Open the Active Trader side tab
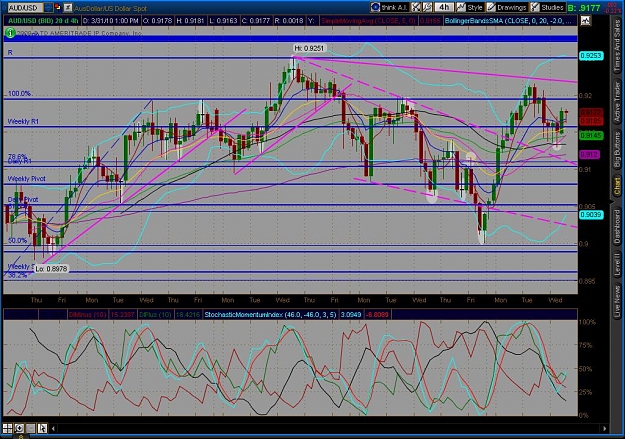The height and width of the screenshot is (439, 625). 617,101
